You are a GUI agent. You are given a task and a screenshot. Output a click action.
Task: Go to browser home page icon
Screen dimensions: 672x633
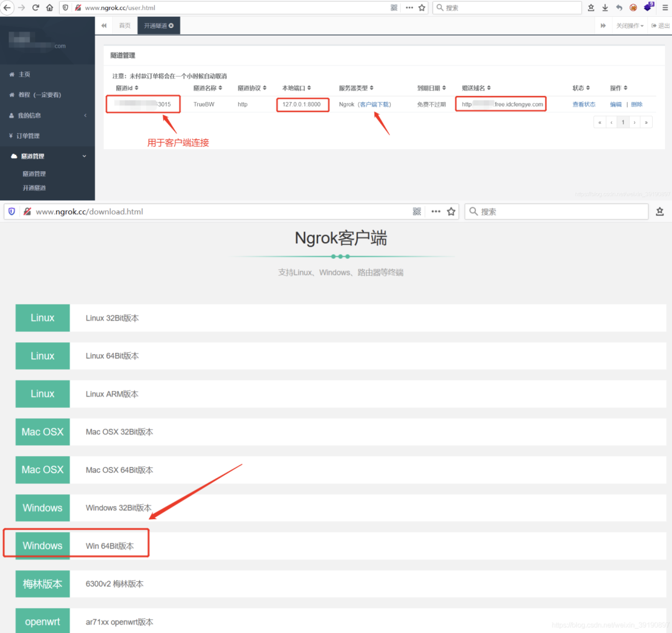tap(50, 7)
